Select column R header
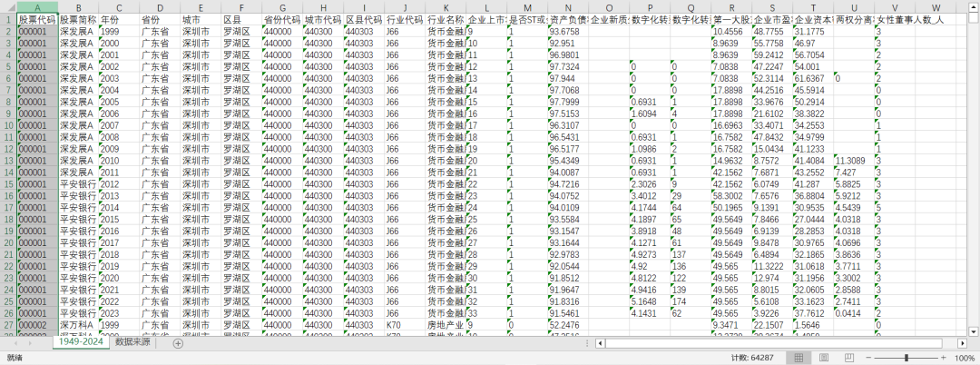The width and height of the screenshot is (980, 365). [x=730, y=7]
